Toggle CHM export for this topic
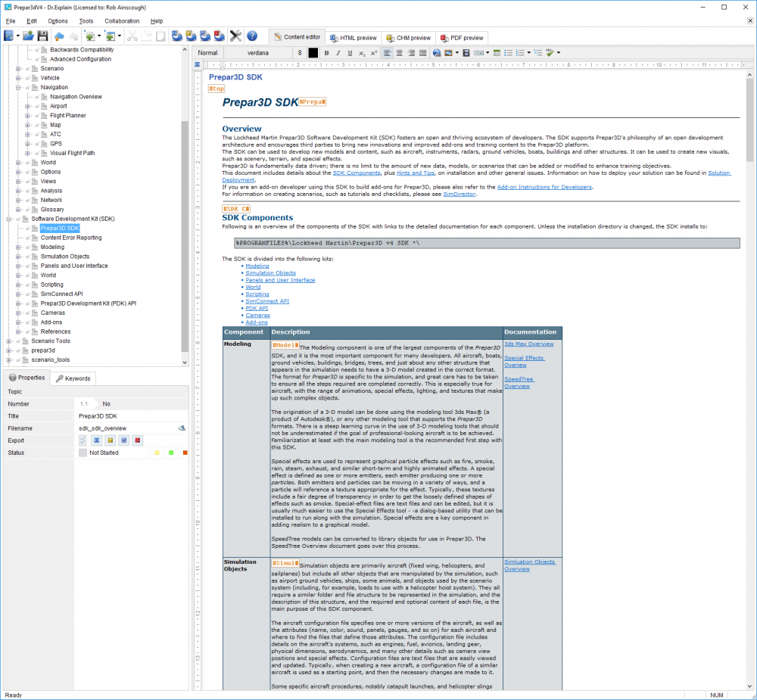 110,440
